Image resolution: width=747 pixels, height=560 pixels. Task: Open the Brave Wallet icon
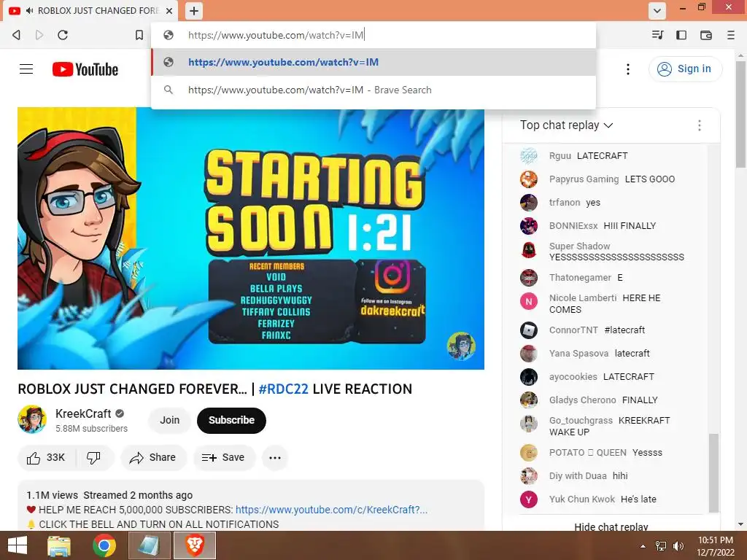pos(706,35)
